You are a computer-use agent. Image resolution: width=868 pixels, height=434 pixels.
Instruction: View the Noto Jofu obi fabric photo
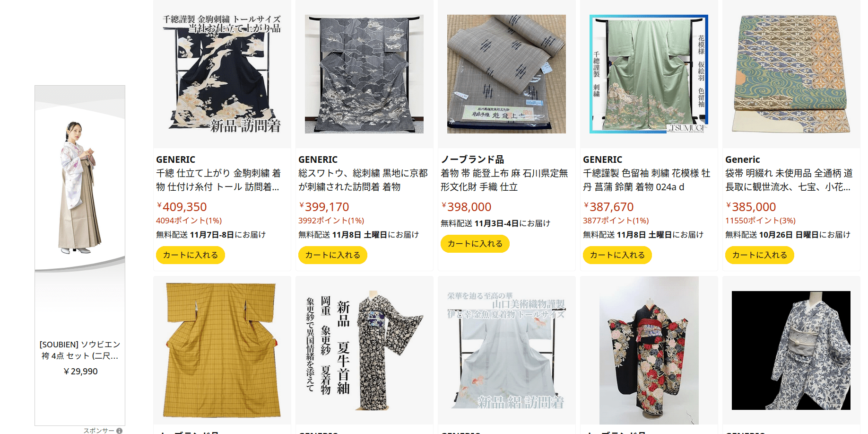506,74
